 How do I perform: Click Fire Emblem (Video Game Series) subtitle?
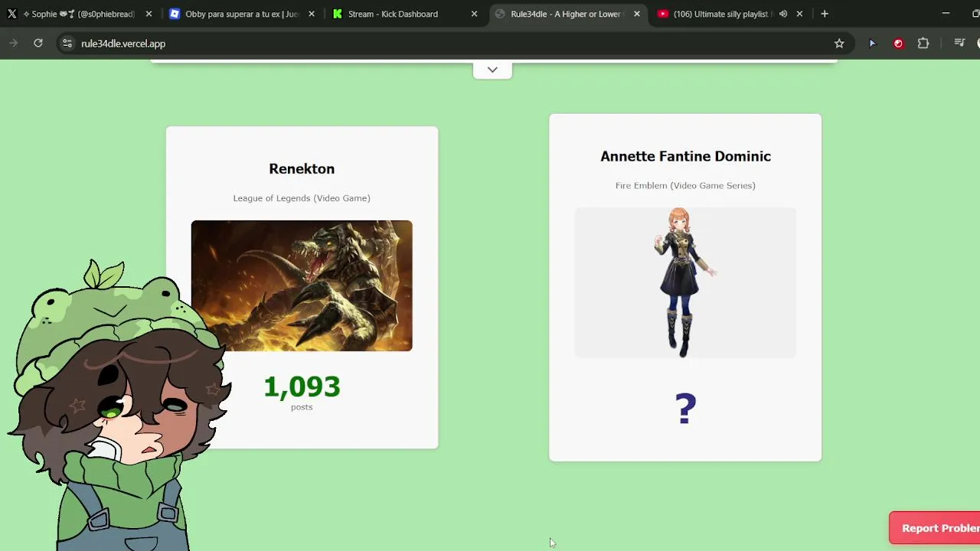pyautogui.click(x=685, y=185)
